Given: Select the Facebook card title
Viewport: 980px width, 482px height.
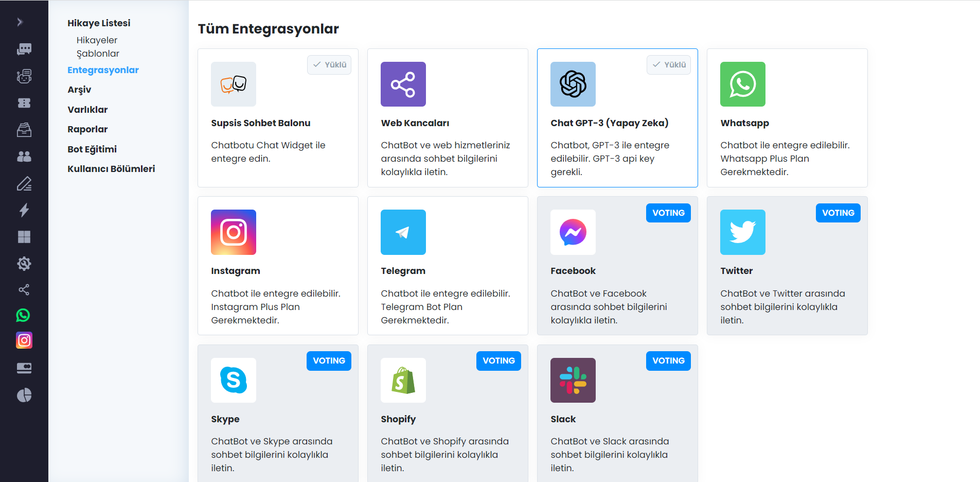Looking at the screenshot, I should (573, 271).
